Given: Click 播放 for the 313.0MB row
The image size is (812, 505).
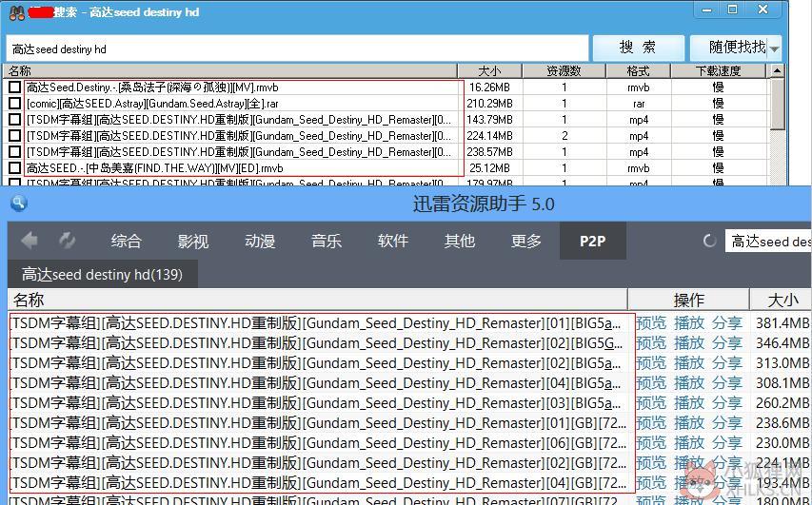Looking at the screenshot, I should (x=689, y=363).
